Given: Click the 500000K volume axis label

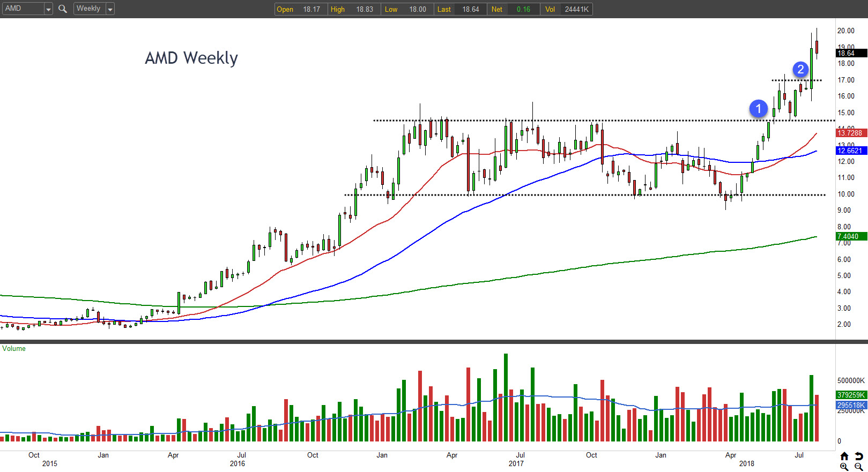Looking at the screenshot, I should click(851, 380).
